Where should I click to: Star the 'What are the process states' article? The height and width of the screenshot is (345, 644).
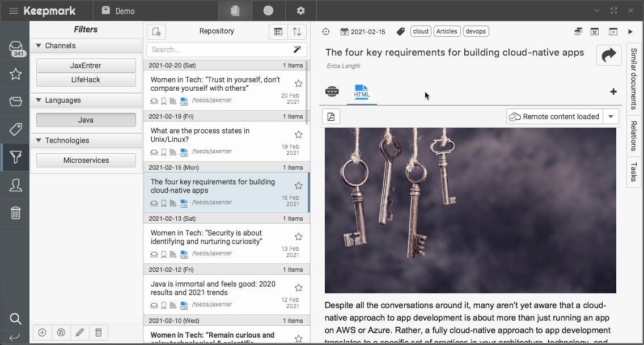coord(299,134)
